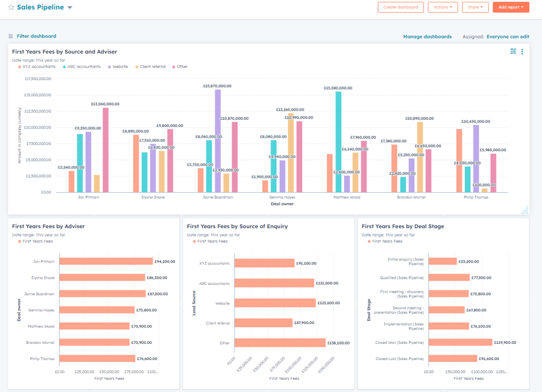Image resolution: width=542 pixels, height=392 pixels.
Task: Select the Qualified bar in Deal Stage chart
Action: pyautogui.click(x=449, y=278)
